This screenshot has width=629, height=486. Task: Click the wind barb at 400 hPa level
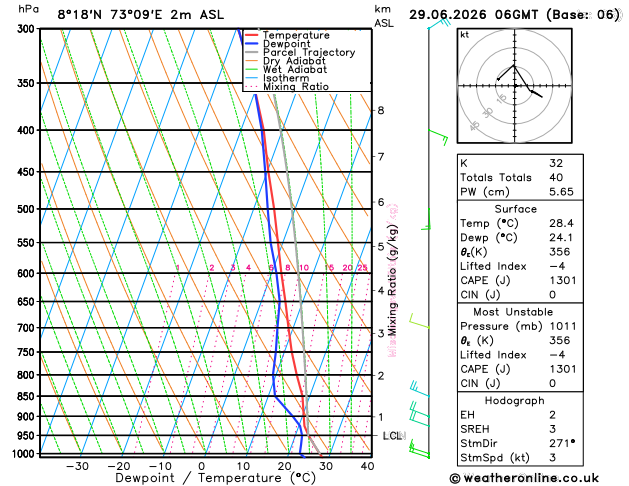coord(438,137)
